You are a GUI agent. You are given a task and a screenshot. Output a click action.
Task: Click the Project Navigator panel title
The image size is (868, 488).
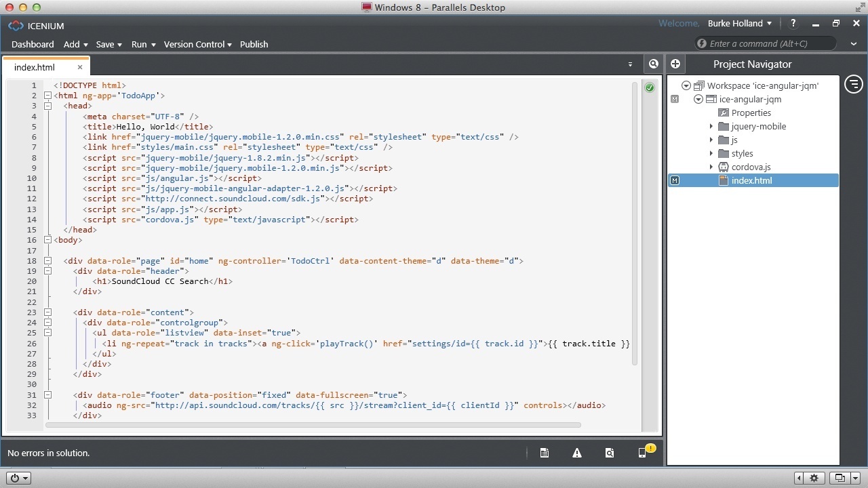click(x=752, y=64)
